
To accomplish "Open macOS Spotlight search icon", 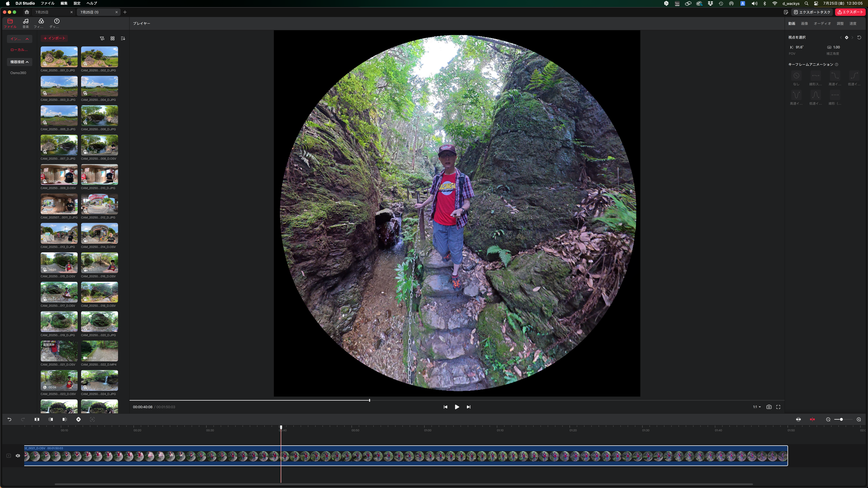I will coord(806,3).
